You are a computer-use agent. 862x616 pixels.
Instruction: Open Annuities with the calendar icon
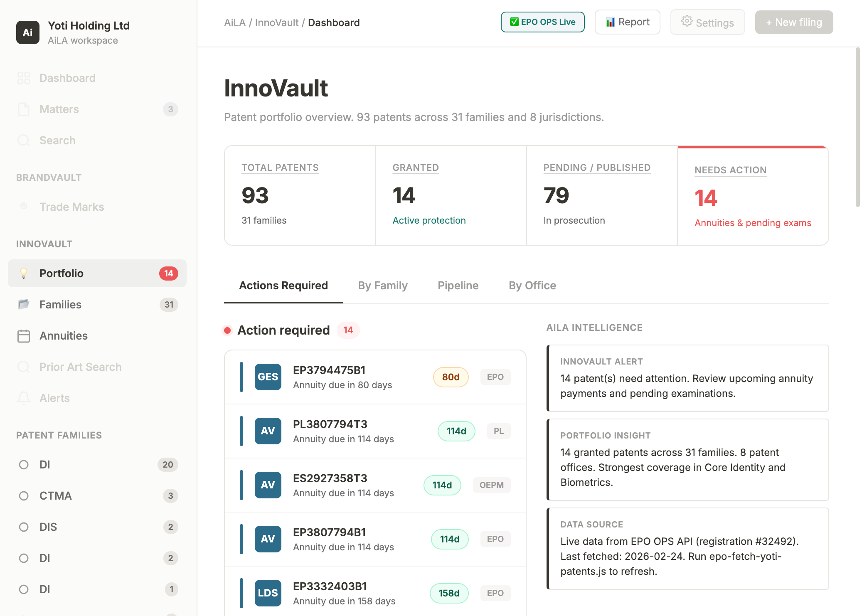[x=24, y=336]
